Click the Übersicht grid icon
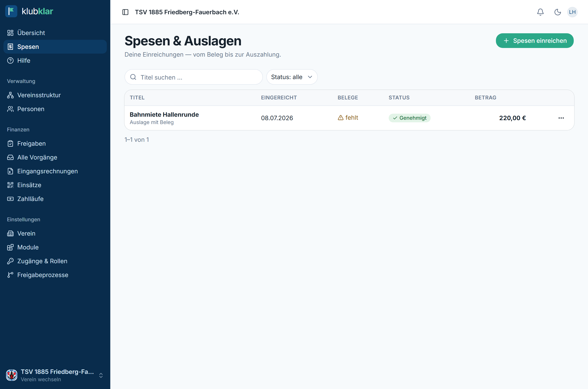588x389 pixels. point(10,33)
